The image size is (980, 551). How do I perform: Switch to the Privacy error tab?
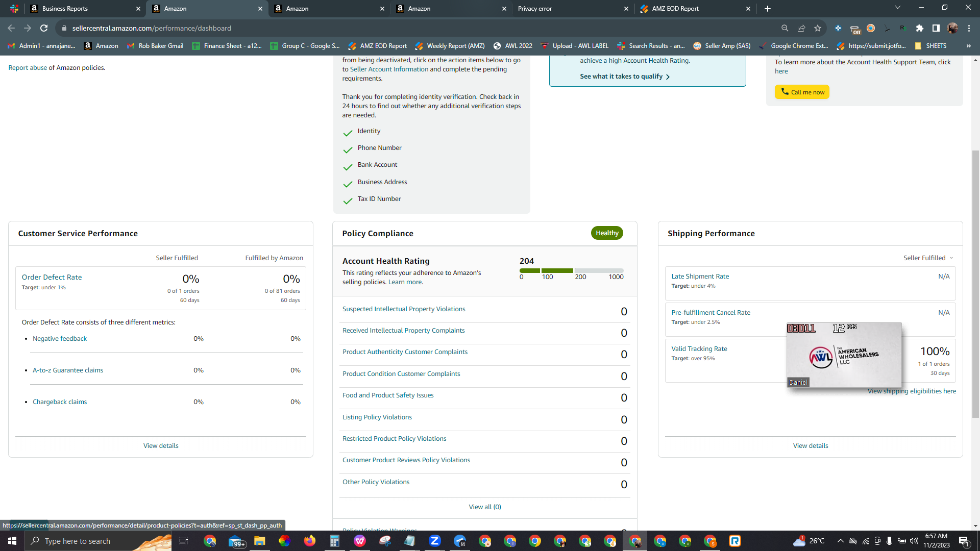coord(572,9)
